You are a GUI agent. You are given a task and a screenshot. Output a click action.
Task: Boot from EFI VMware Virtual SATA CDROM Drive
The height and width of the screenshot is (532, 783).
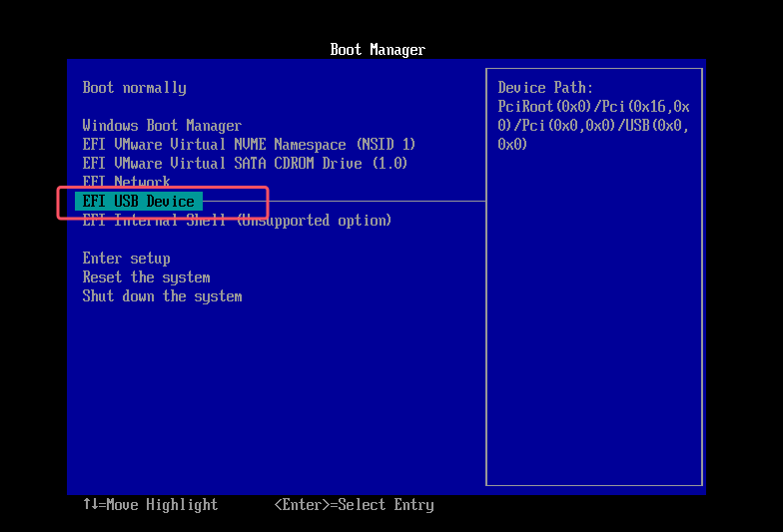(x=245, y=164)
